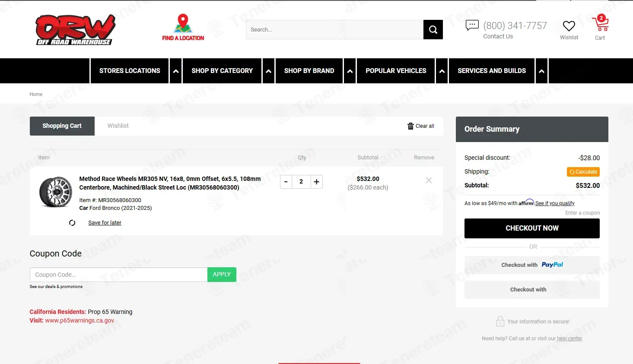Open See our deals & promotions link
Viewport: 633px width, 364px height.
coord(56,287)
